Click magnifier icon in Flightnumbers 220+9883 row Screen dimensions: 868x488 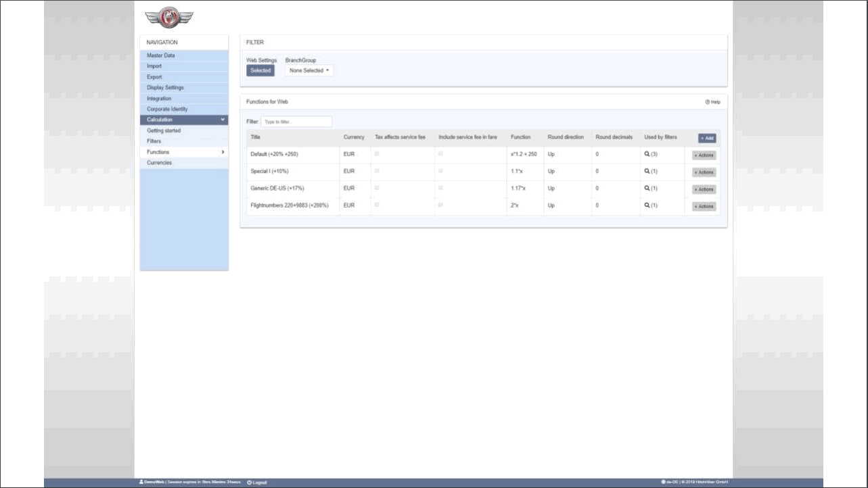[x=647, y=205]
